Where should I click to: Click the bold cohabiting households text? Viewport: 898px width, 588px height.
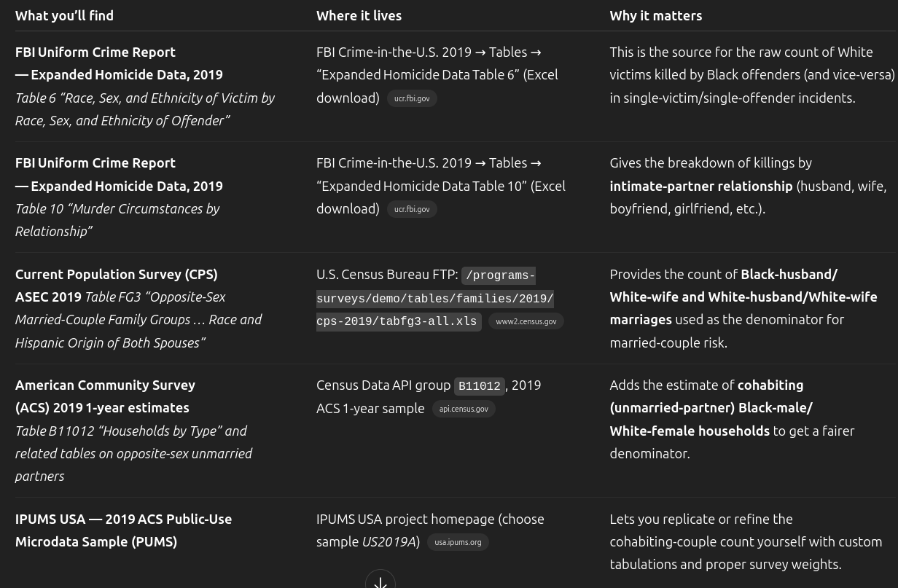[711, 408]
